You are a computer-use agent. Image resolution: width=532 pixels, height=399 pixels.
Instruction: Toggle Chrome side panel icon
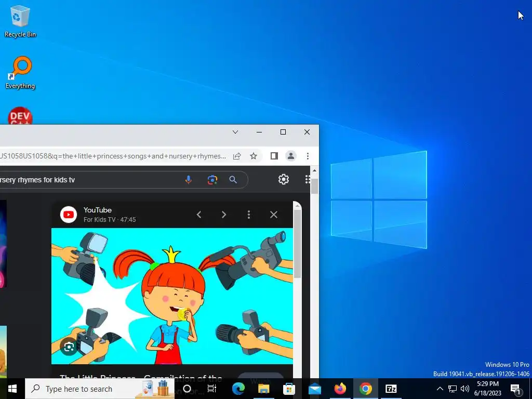tap(274, 156)
